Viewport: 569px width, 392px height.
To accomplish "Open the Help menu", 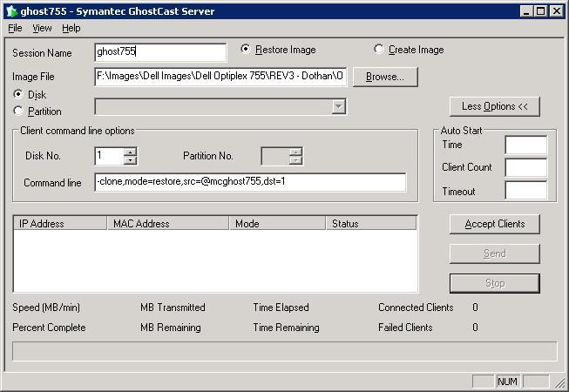I will pyautogui.click(x=71, y=28).
